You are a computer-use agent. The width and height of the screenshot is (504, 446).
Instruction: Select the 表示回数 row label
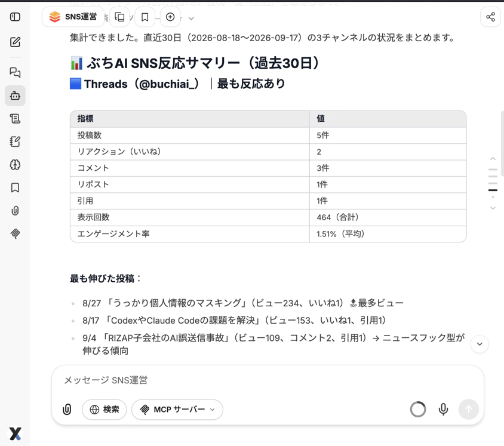(x=94, y=217)
